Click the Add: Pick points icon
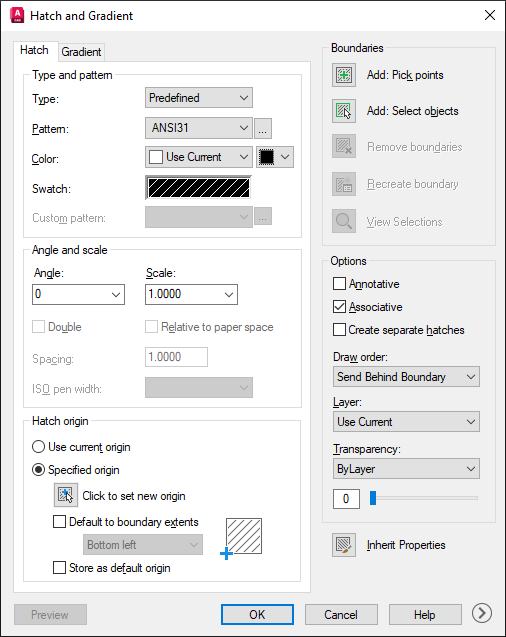This screenshot has width=506, height=637. (x=344, y=75)
